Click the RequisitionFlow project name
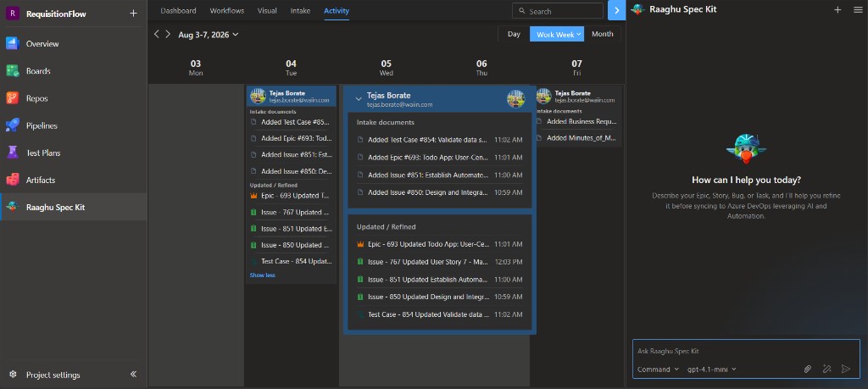The image size is (868, 389). pyautogui.click(x=56, y=14)
